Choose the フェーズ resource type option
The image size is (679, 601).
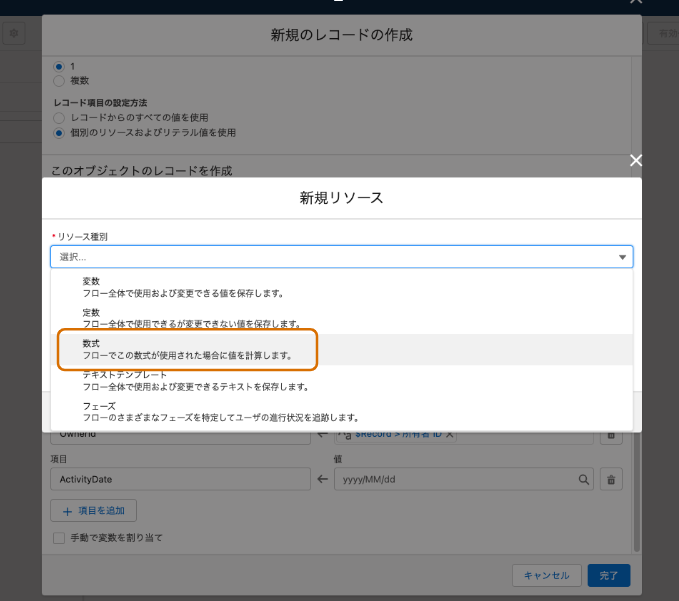coord(342,412)
